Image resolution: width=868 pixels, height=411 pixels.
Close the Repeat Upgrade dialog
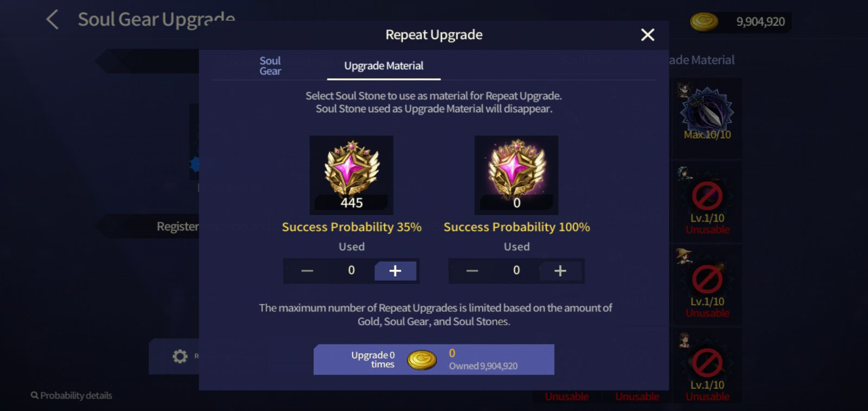click(x=648, y=35)
